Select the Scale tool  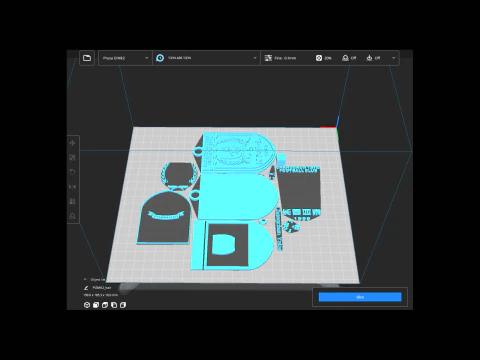pyautogui.click(x=72, y=158)
